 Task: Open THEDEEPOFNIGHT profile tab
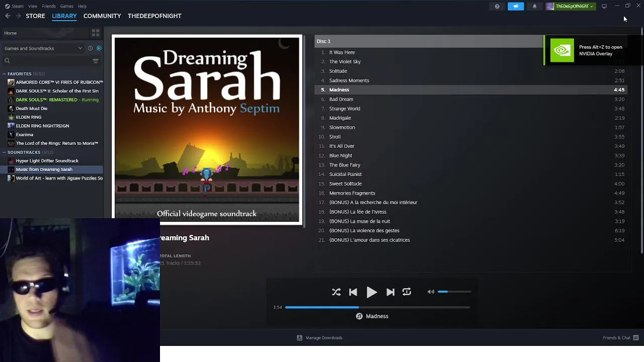[154, 16]
